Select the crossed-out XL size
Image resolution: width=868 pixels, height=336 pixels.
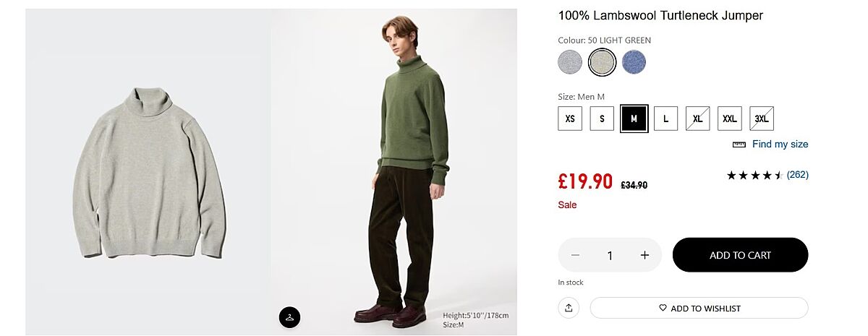pyautogui.click(x=697, y=119)
